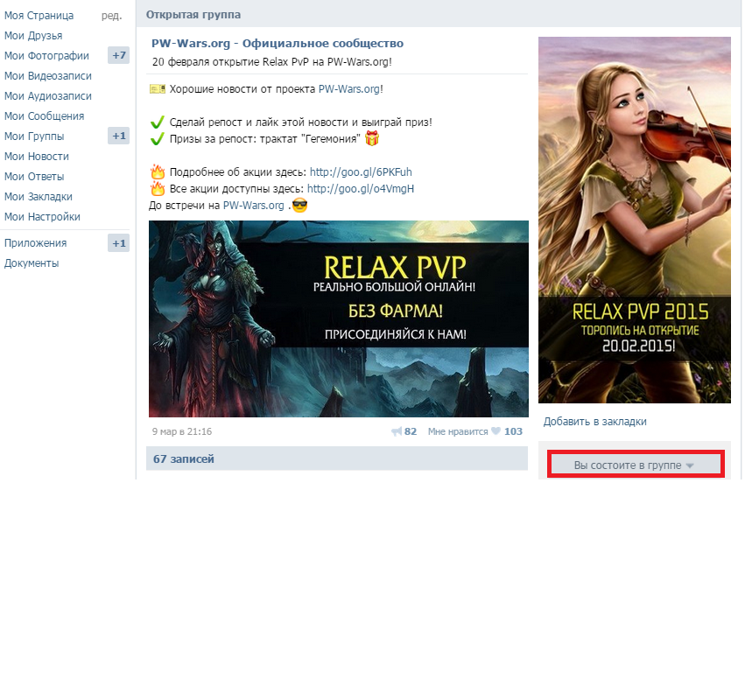Click the post date '9 мар в 21:16'
This screenshot has height=700, width=745.
coord(182,431)
